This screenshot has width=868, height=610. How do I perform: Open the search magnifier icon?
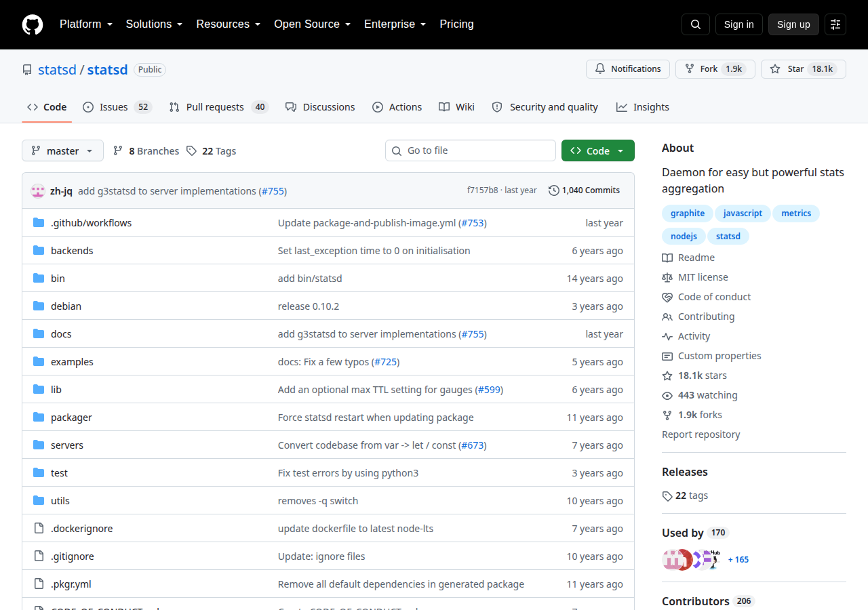pos(696,24)
